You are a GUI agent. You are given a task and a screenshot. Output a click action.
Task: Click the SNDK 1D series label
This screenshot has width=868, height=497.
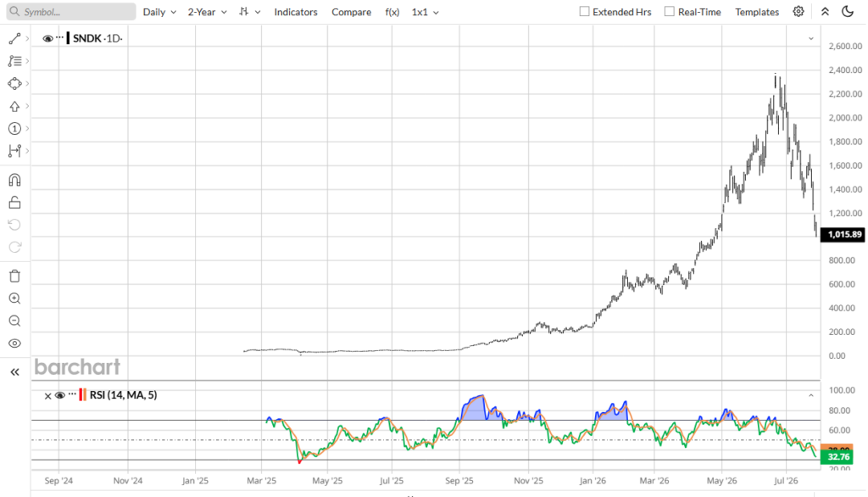pyautogui.click(x=97, y=38)
